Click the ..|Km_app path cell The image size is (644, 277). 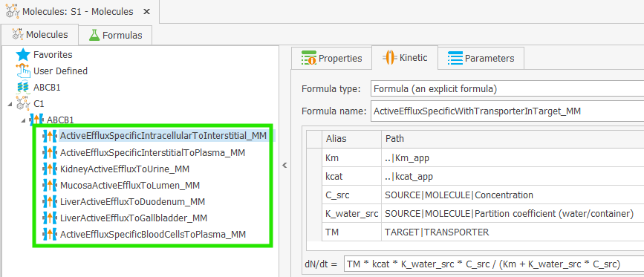(513, 157)
